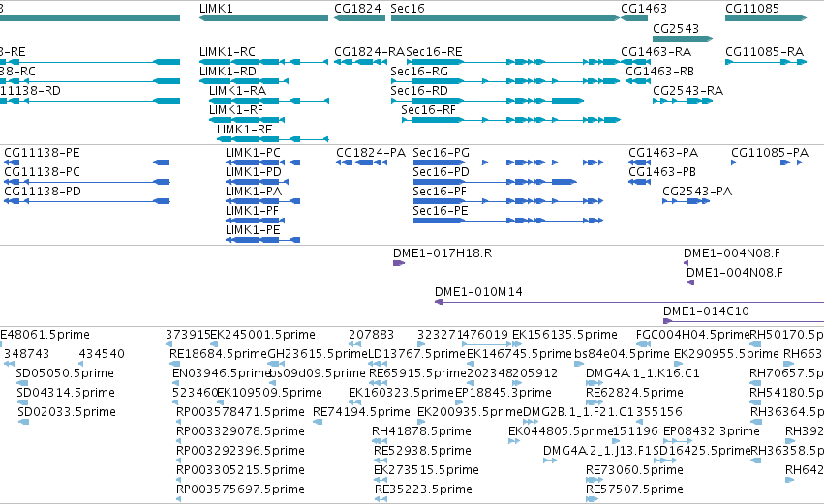824x504 pixels.
Task: Select the LIMK1 gene feature
Action: (x=263, y=18)
